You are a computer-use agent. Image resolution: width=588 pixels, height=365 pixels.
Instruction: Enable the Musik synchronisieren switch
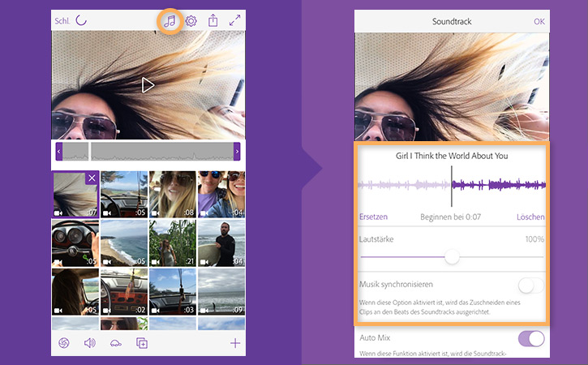pos(530,286)
